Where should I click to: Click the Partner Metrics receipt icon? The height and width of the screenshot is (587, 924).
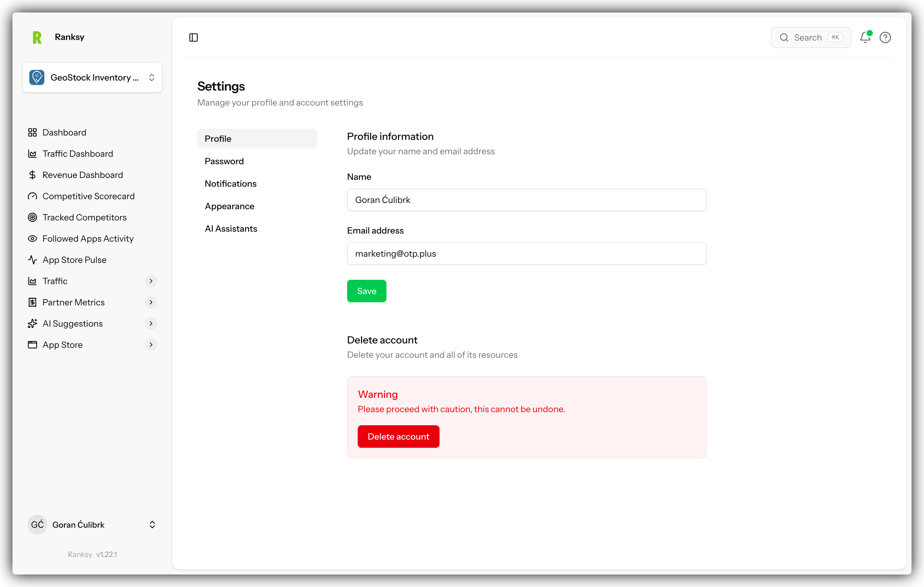(32, 303)
